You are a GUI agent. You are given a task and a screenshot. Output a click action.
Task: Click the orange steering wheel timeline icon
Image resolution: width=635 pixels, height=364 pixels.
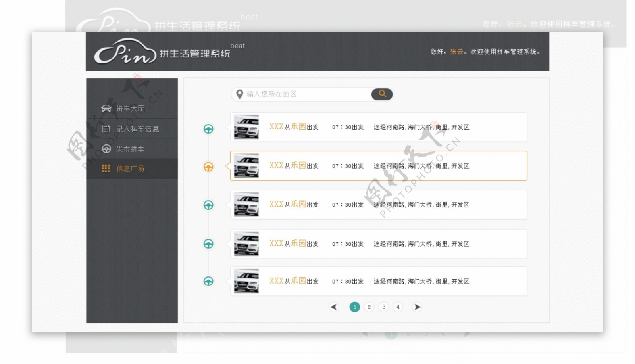point(208,167)
